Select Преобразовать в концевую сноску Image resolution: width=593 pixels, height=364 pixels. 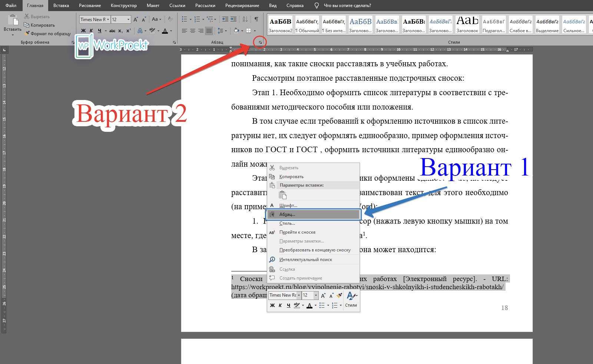[315, 250]
